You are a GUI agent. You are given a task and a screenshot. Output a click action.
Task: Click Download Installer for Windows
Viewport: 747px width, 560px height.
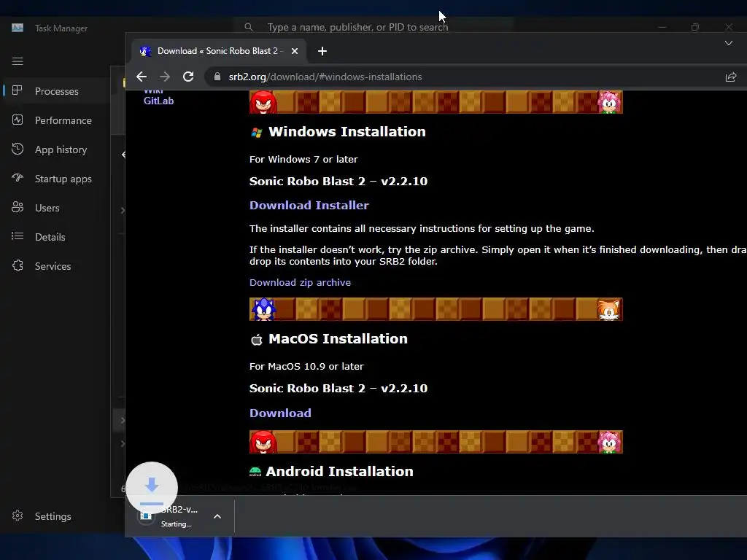[x=309, y=205]
